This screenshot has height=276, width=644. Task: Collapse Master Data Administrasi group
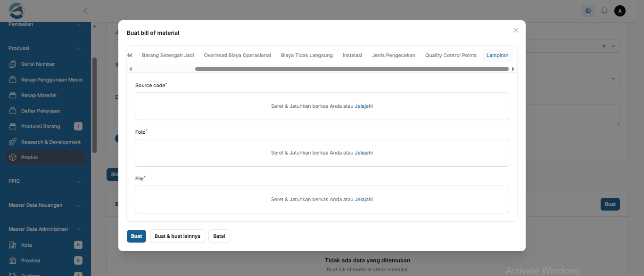(45, 229)
